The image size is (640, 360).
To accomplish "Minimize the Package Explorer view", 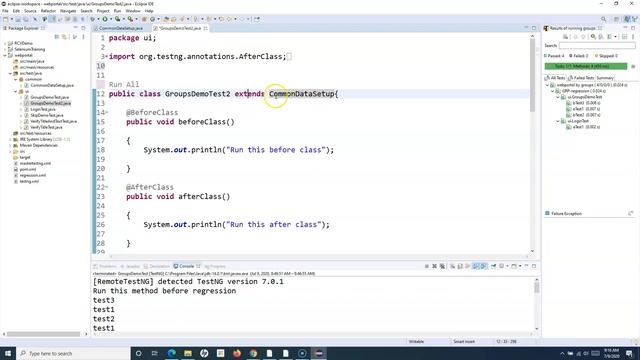I will (x=76, y=28).
